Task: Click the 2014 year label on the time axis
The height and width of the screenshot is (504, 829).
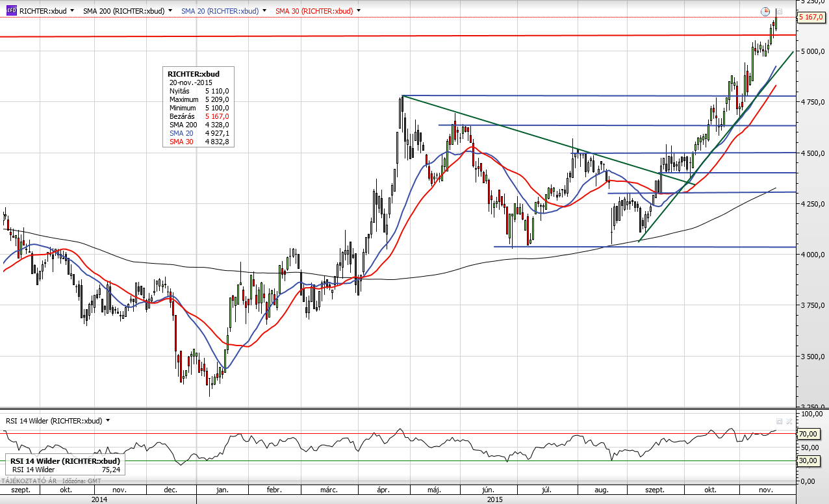Action: 99,499
